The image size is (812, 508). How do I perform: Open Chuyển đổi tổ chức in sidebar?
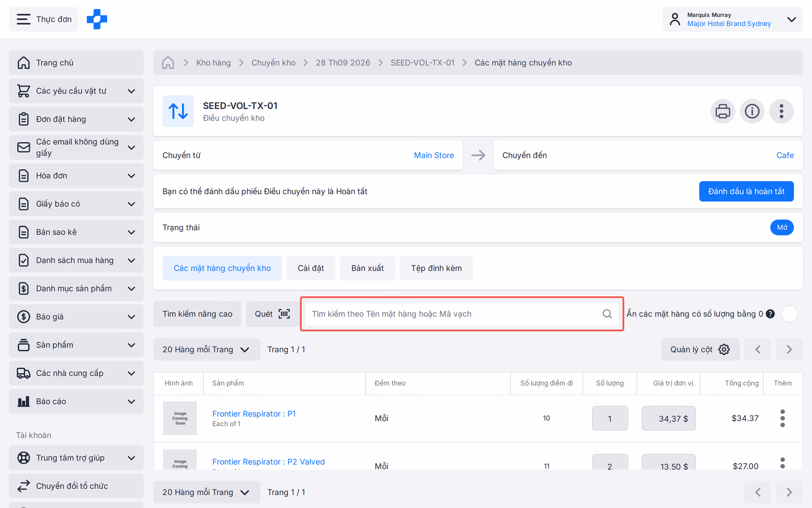76,486
